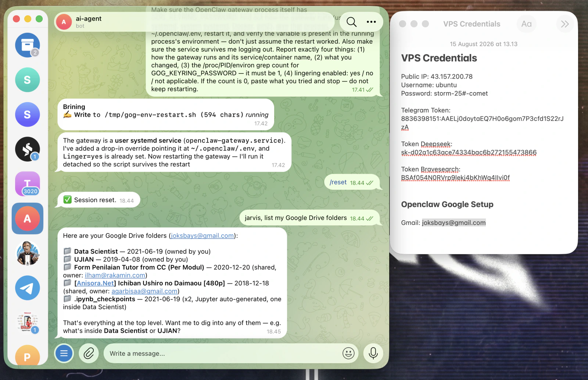Open the bot commands menu button

64,354
